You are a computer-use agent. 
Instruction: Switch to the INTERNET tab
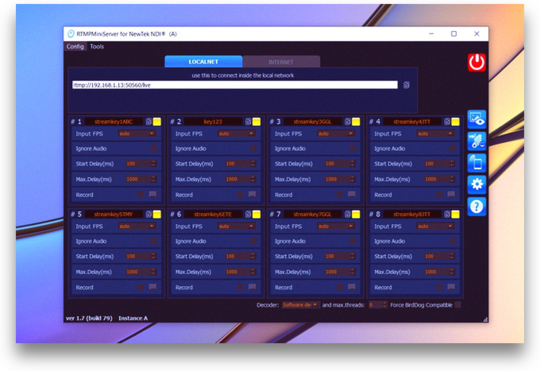click(281, 62)
